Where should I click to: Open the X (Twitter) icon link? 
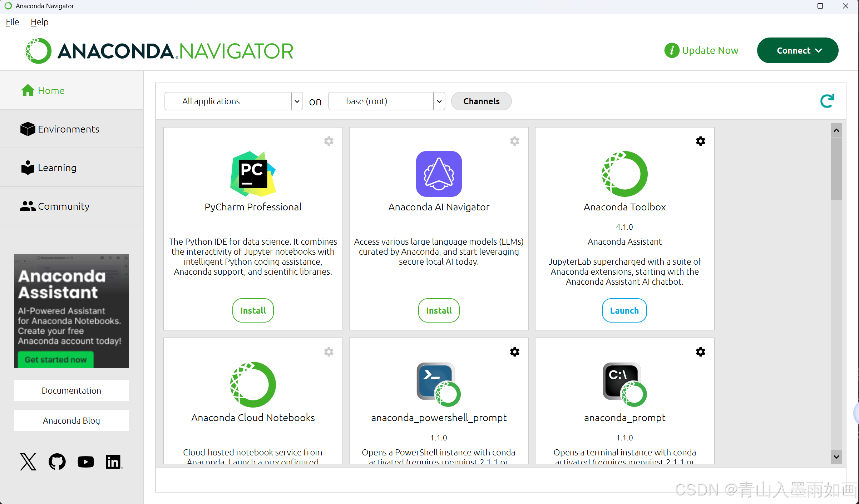pyautogui.click(x=28, y=462)
